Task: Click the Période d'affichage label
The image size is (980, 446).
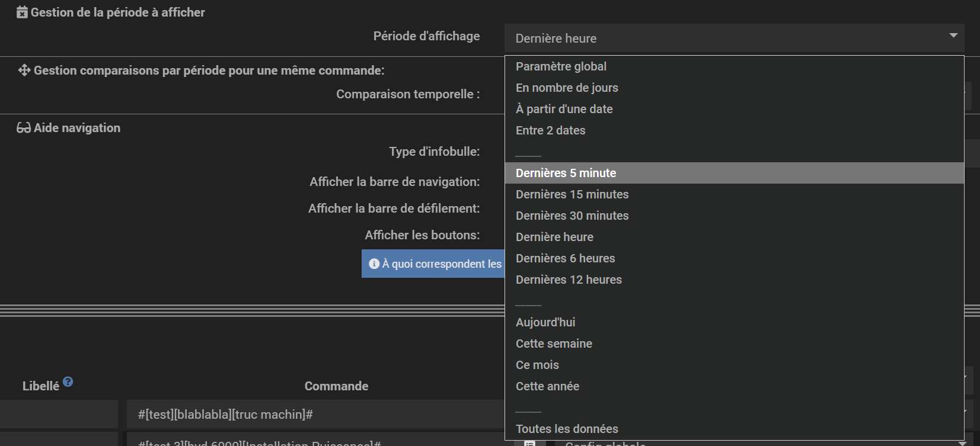Action: (427, 36)
